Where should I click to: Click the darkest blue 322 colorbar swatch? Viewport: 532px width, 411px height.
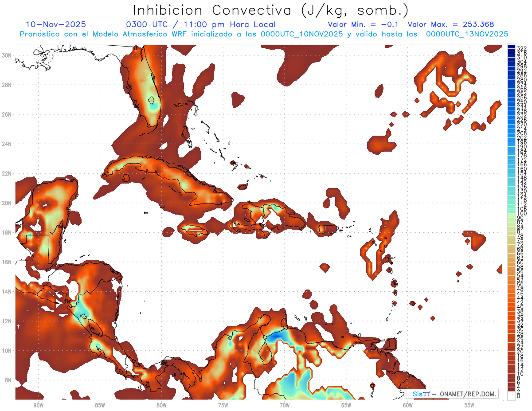(x=512, y=47)
